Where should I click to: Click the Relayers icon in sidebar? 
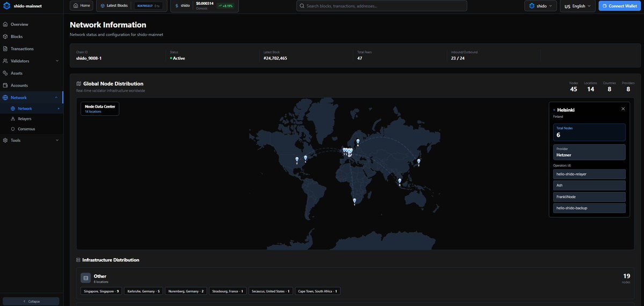click(13, 119)
